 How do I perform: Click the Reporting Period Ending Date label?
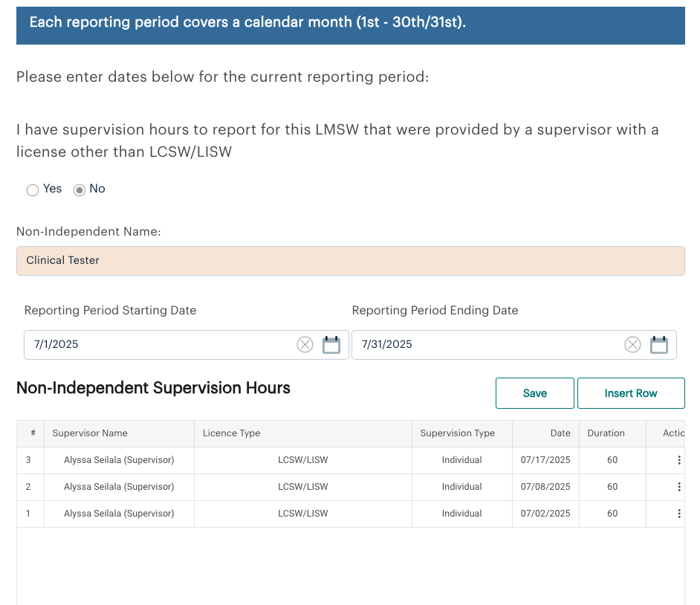pos(435,311)
